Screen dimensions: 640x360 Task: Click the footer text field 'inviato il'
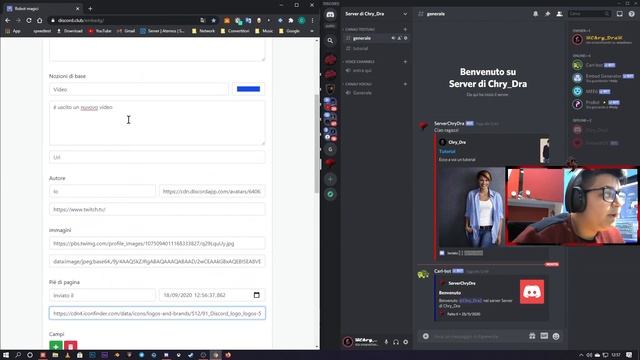102,295
